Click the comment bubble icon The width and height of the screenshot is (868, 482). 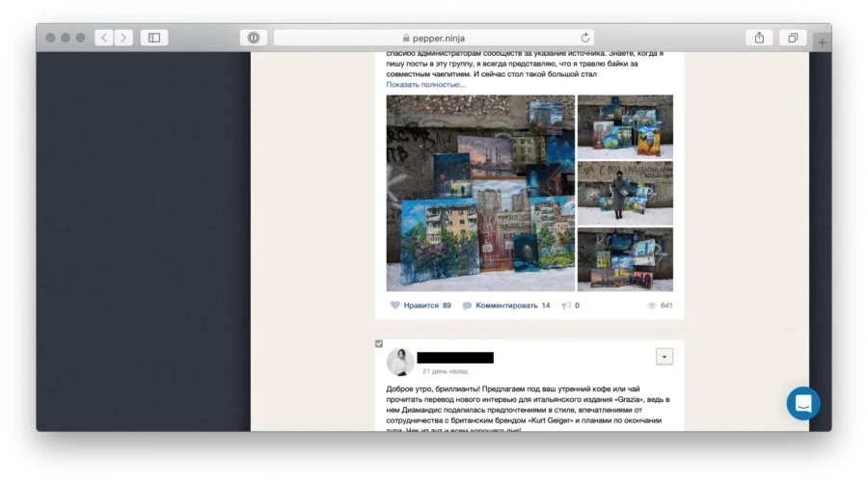click(x=467, y=306)
